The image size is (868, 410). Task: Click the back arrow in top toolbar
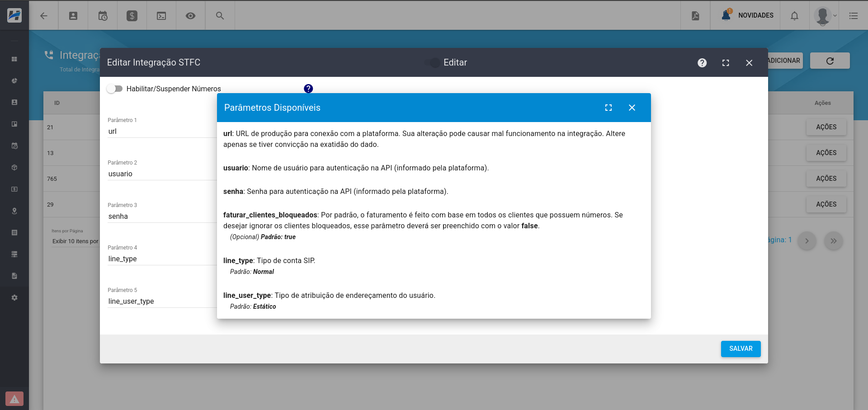pos(44,16)
